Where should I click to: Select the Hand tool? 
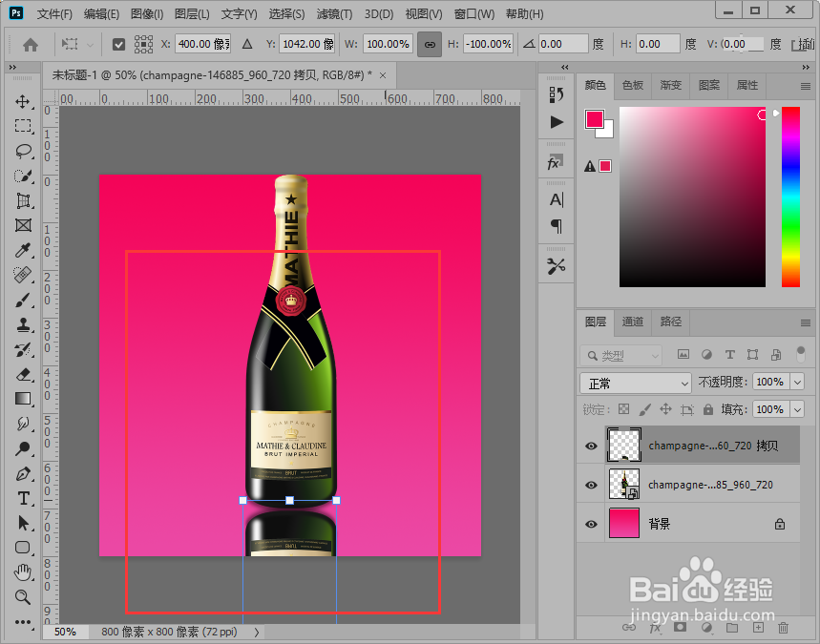(23, 572)
